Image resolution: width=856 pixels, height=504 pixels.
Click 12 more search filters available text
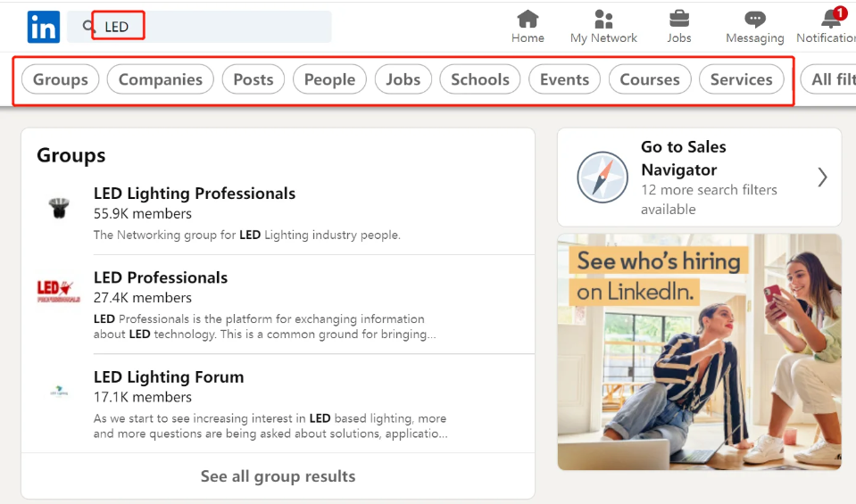709,200
